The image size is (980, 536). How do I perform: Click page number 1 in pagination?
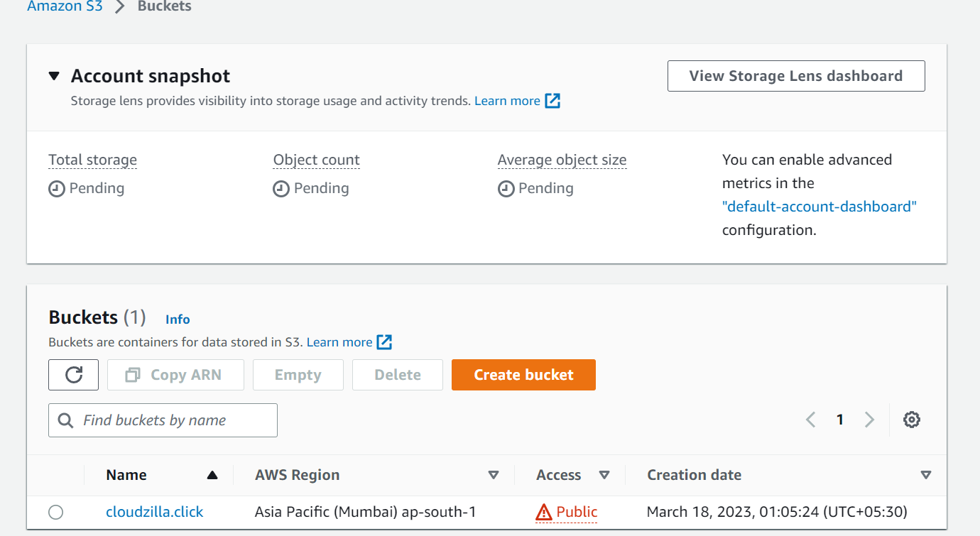(840, 420)
